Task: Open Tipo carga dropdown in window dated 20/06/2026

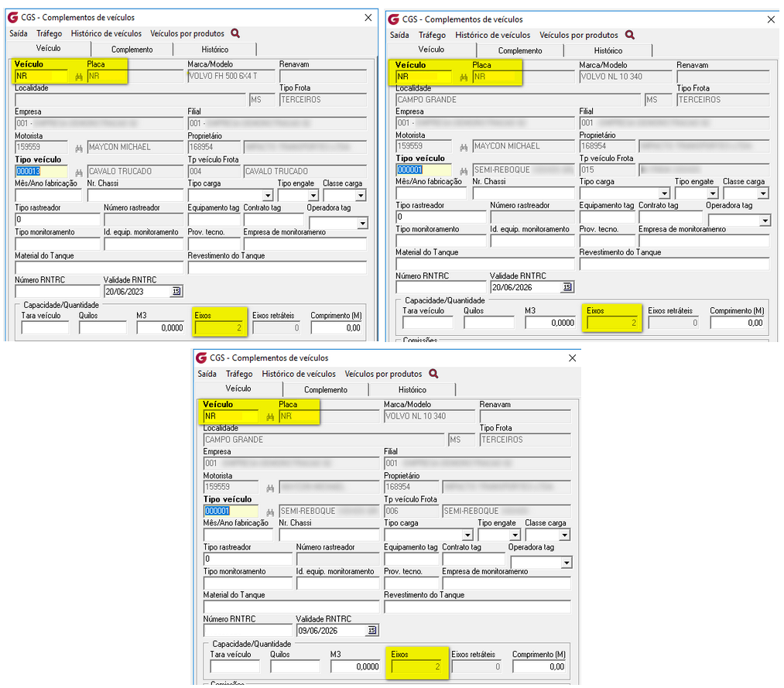Action: point(664,193)
